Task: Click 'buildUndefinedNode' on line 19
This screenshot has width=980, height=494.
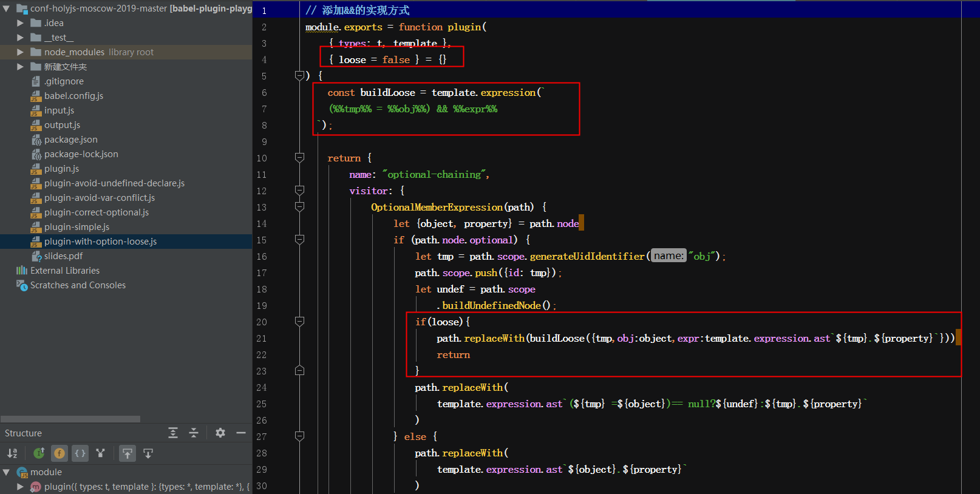Action: pyautogui.click(x=491, y=305)
